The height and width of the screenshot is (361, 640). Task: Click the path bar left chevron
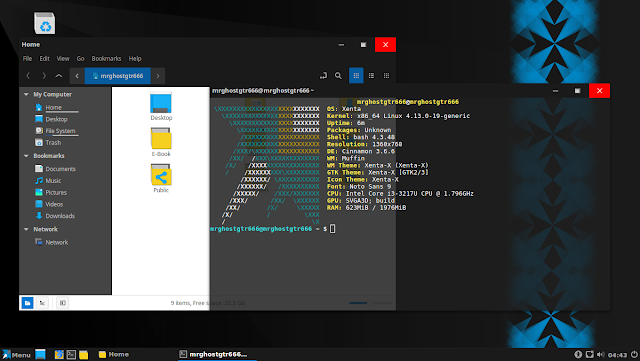point(77,76)
